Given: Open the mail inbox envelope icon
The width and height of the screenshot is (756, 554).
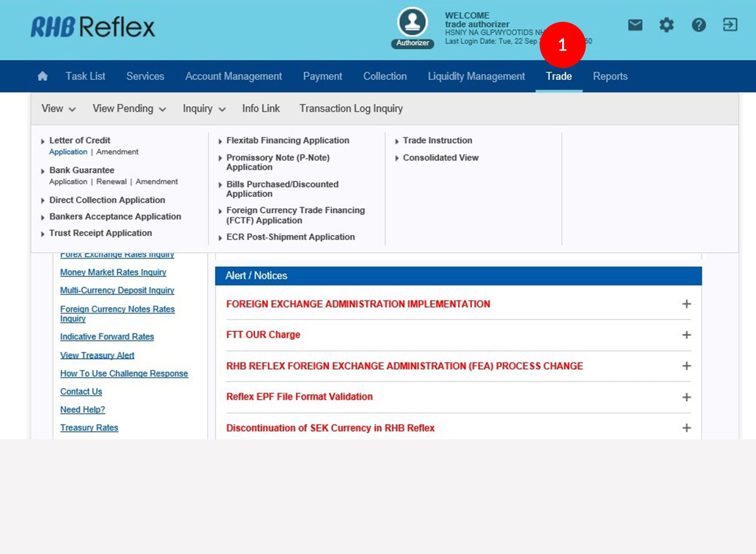Looking at the screenshot, I should (635, 25).
